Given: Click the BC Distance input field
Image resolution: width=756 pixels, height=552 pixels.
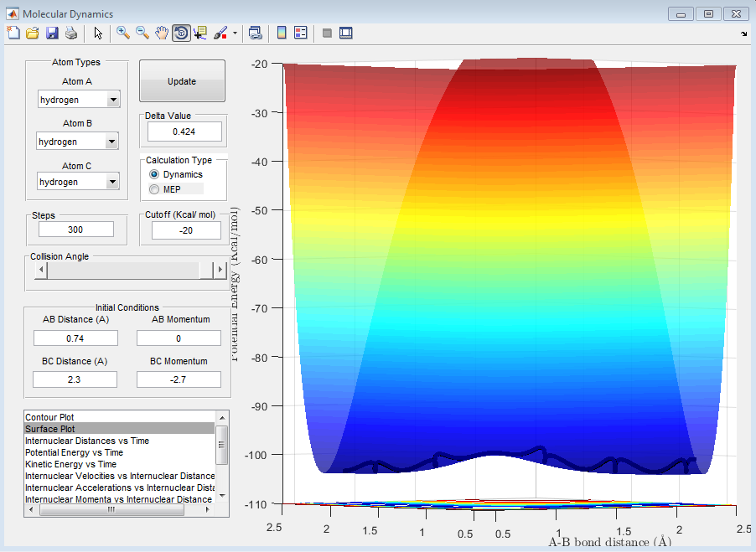Looking at the screenshot, I should 75,379.
